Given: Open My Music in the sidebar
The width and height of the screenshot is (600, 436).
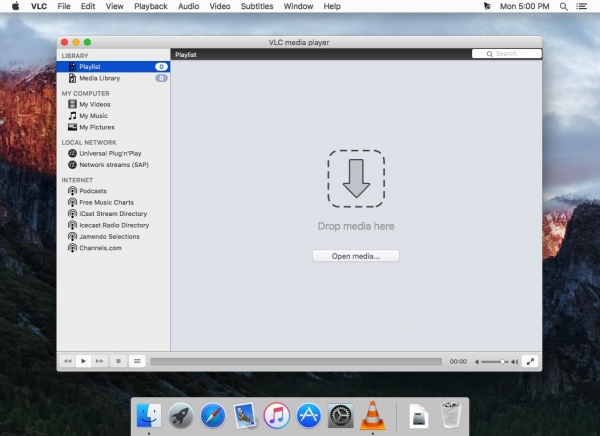Looking at the screenshot, I should click(x=113, y=116).
